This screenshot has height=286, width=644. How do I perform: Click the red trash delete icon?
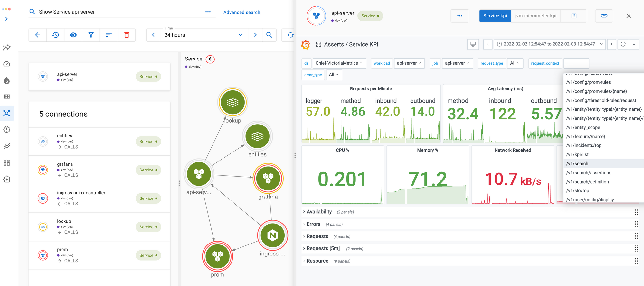point(127,35)
